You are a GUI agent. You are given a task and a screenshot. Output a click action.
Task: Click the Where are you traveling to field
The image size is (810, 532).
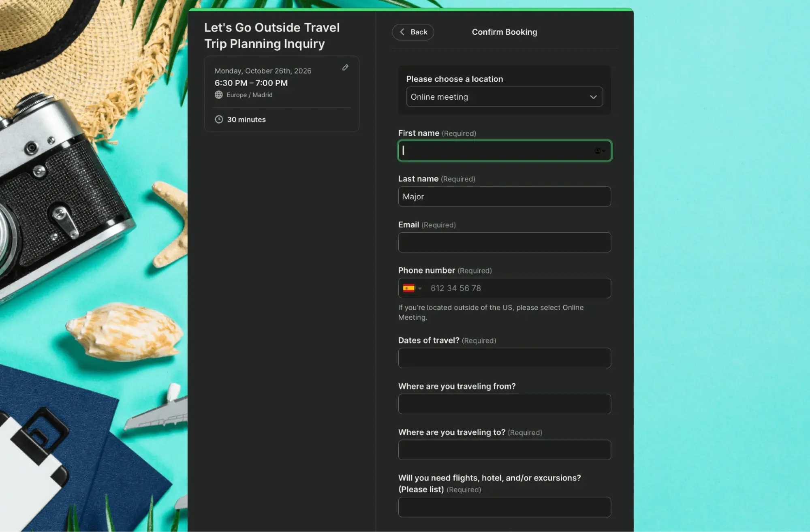tap(504, 450)
